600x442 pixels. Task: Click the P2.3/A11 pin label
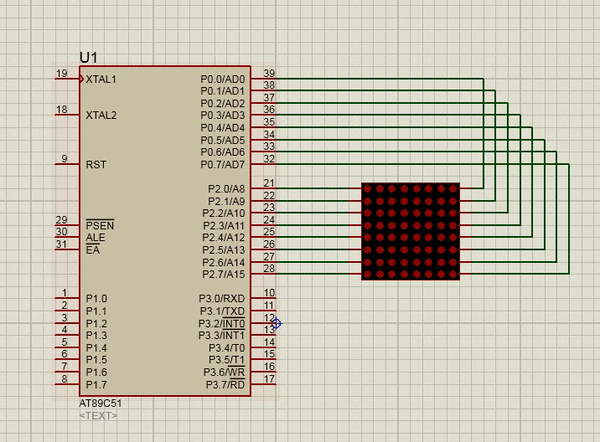(223, 226)
